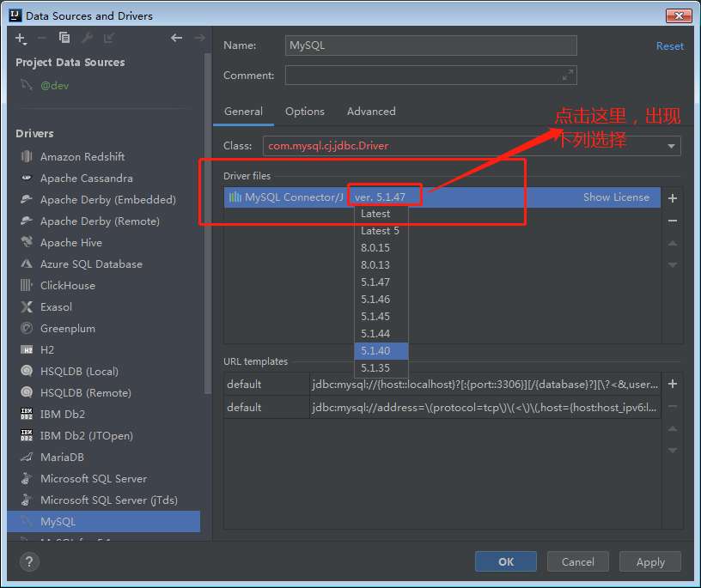Click the Name input field
Image resolution: width=701 pixels, height=588 pixels.
tap(431, 45)
